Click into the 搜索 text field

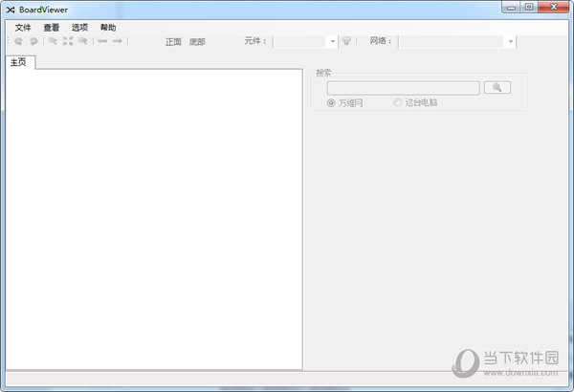click(403, 88)
